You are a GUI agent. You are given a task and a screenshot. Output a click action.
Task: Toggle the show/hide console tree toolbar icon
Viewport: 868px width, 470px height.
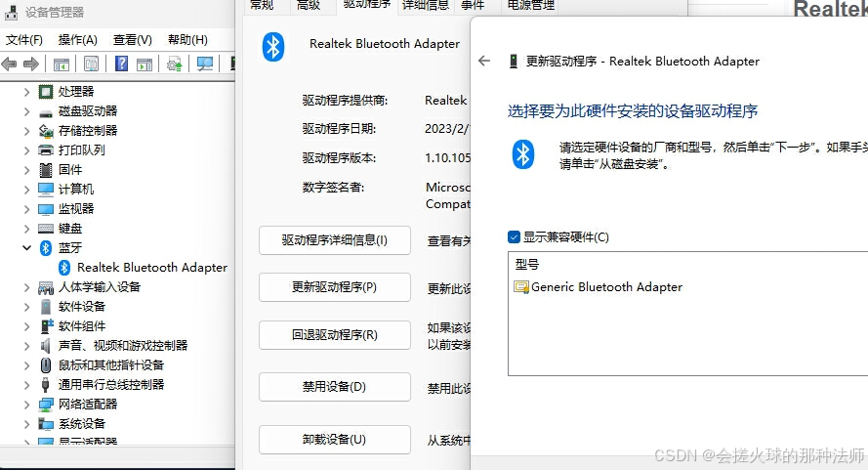coord(62,64)
